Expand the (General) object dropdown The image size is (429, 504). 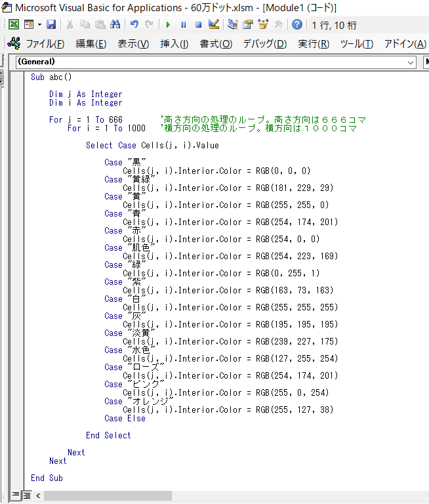(x=411, y=62)
